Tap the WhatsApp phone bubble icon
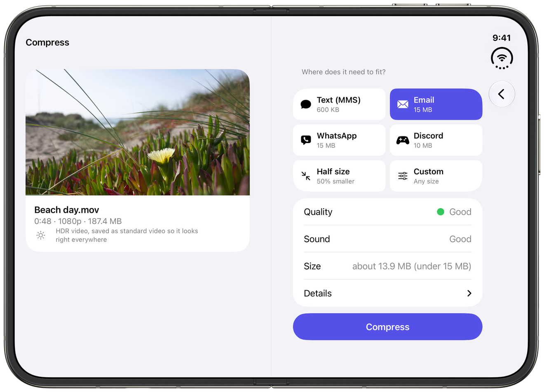 [x=306, y=140]
